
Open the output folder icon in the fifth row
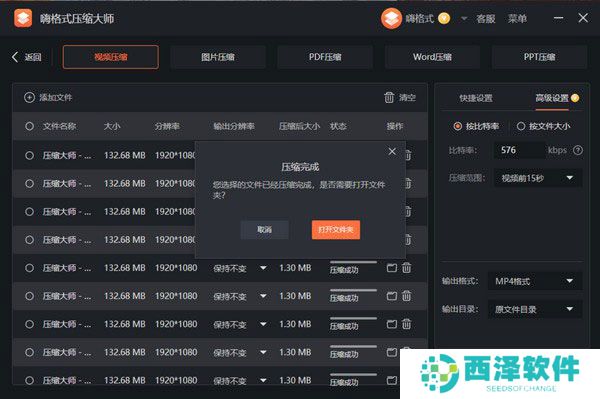coord(391,267)
